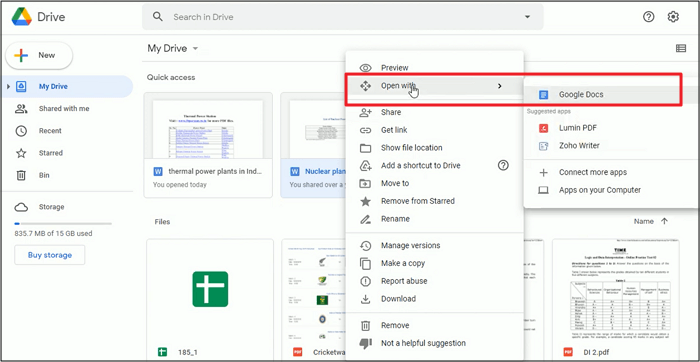
Task: Reverse sort direction with the Name arrow
Action: pyautogui.click(x=664, y=221)
